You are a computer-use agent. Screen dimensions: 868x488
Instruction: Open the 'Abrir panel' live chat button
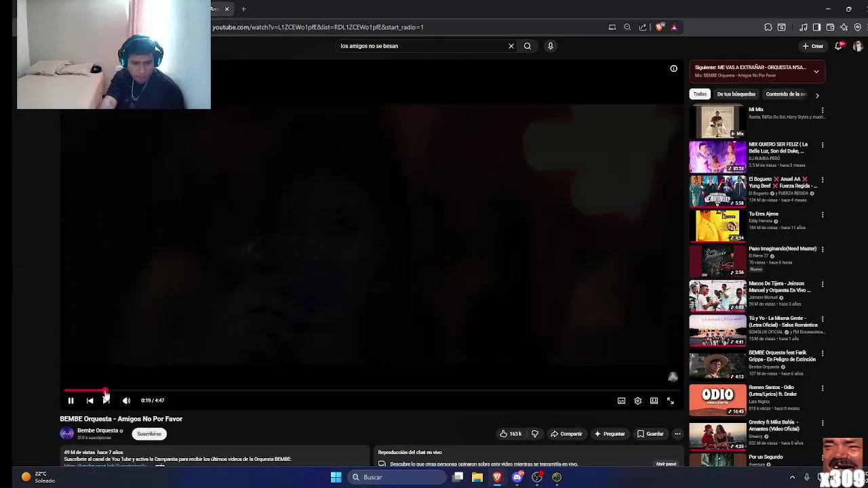[x=666, y=464]
